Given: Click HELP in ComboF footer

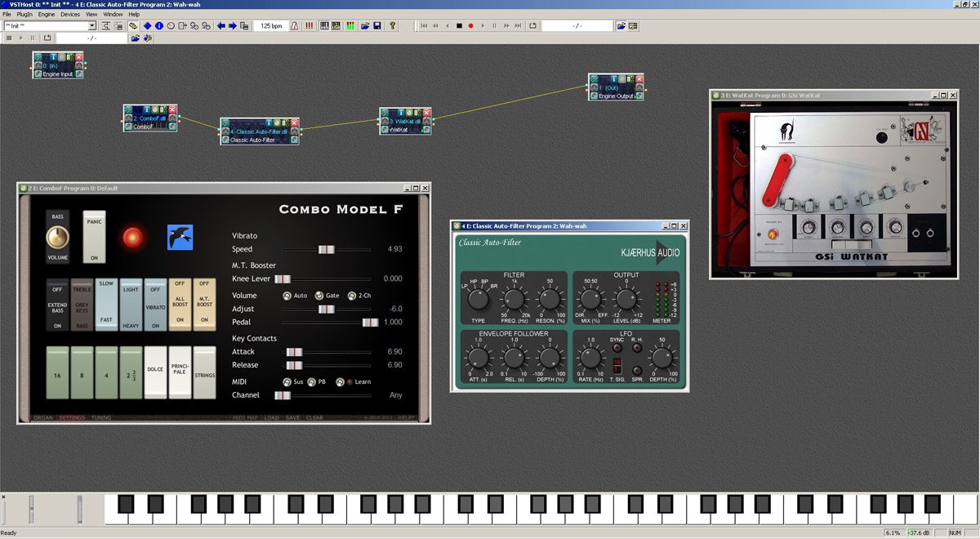Looking at the screenshot, I should click(x=407, y=418).
